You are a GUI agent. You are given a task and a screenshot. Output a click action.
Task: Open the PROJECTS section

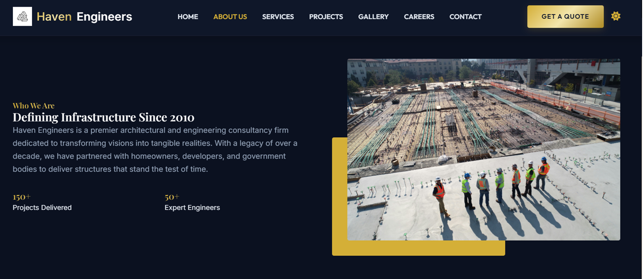(x=326, y=17)
